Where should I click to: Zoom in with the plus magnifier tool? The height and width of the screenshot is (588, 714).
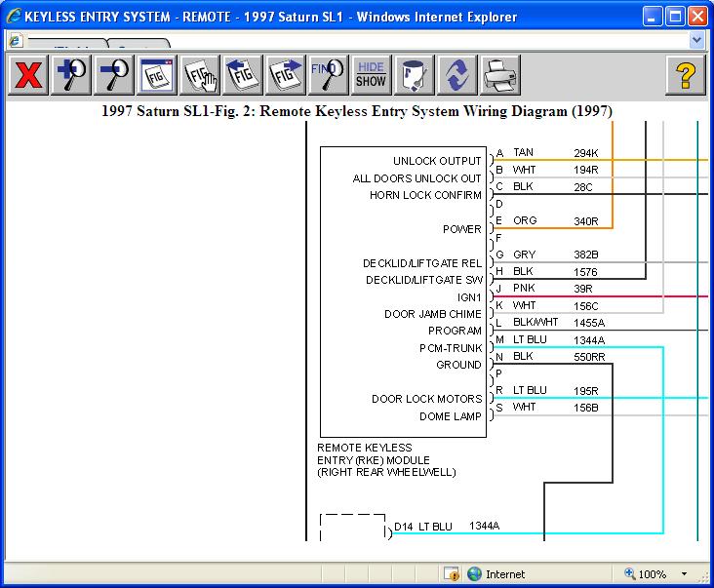tap(71, 75)
